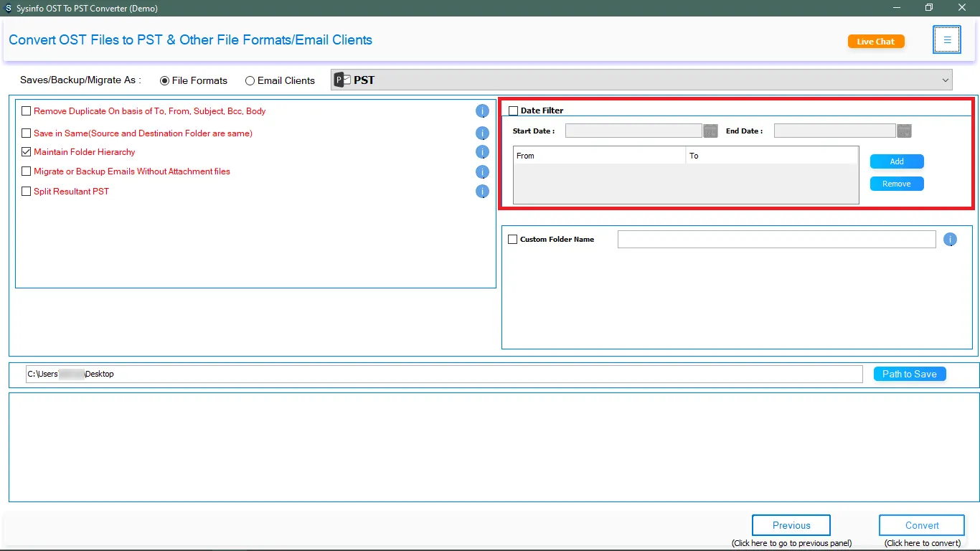This screenshot has height=551, width=980.
Task: Expand the PST format dropdown
Action: (641, 80)
